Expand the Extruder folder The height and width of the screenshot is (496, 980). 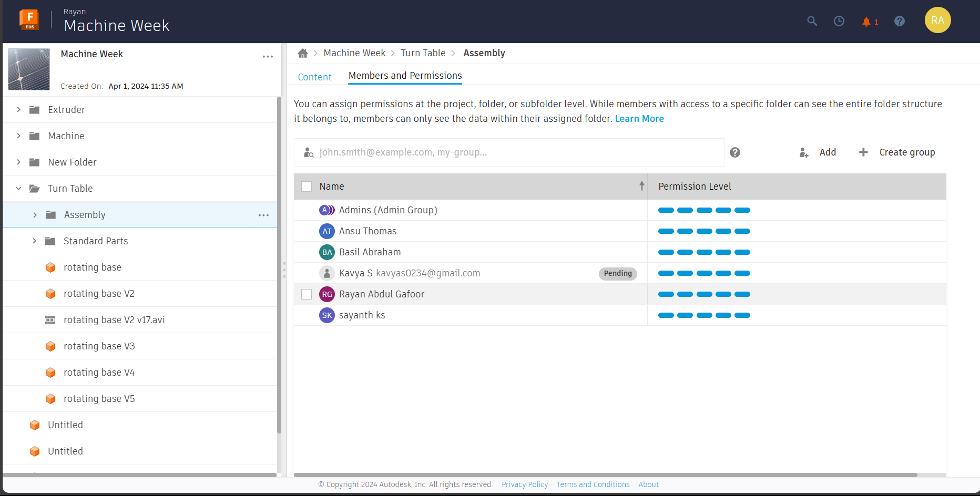[19, 110]
